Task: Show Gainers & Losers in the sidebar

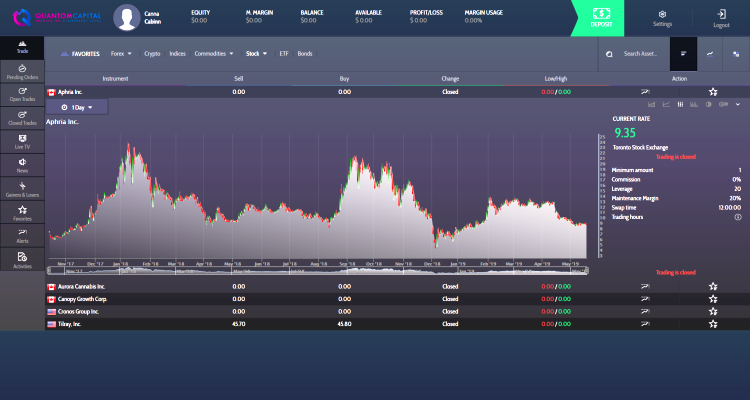Action: pos(22,189)
